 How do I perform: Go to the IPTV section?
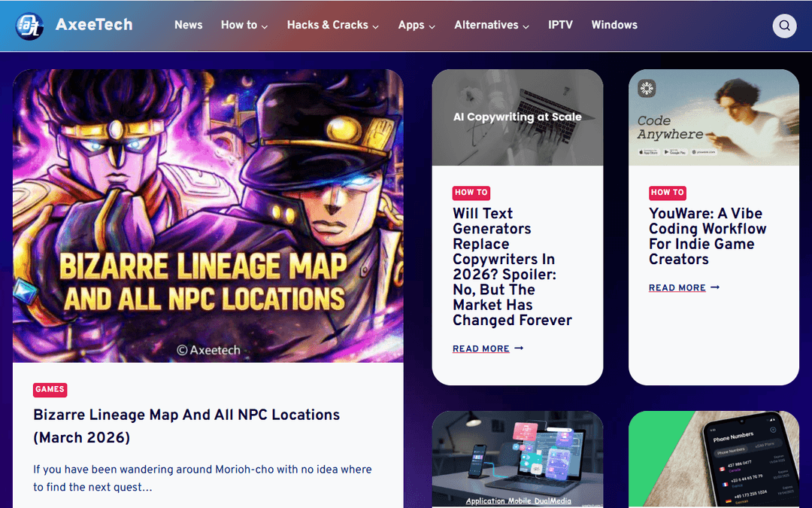(560, 25)
